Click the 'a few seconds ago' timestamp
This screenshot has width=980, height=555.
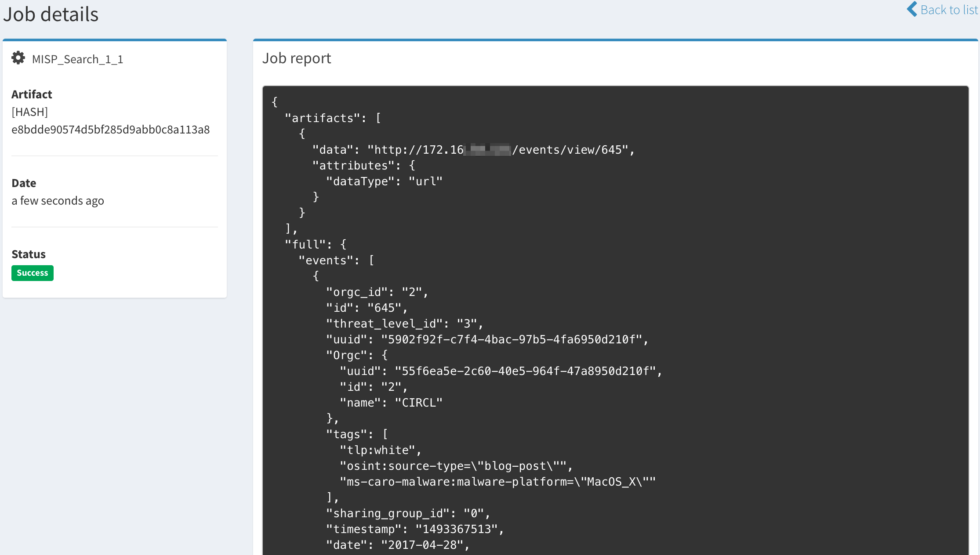pos(58,201)
